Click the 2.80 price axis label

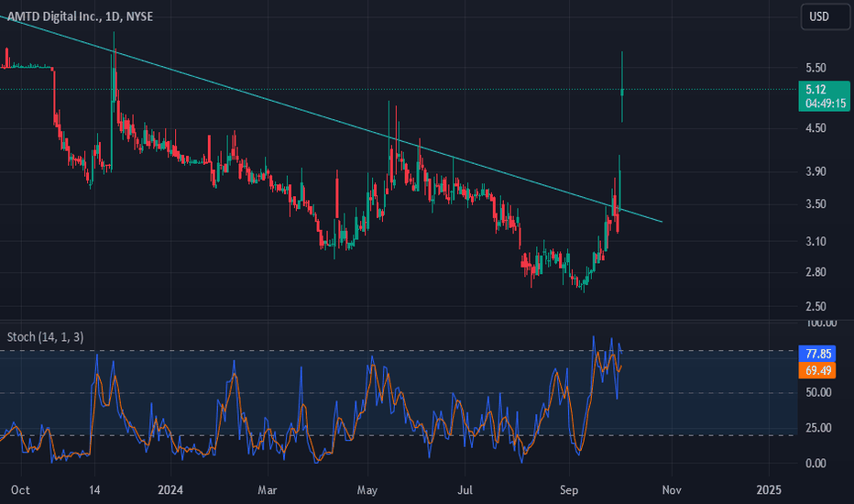click(x=816, y=272)
